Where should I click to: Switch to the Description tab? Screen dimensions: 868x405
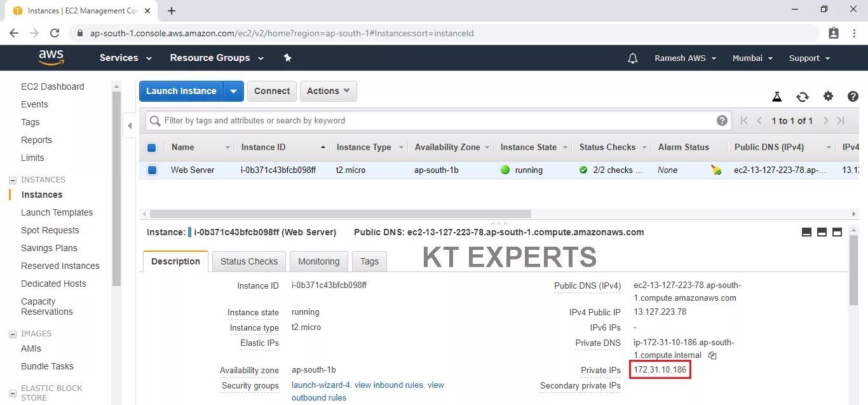point(175,261)
